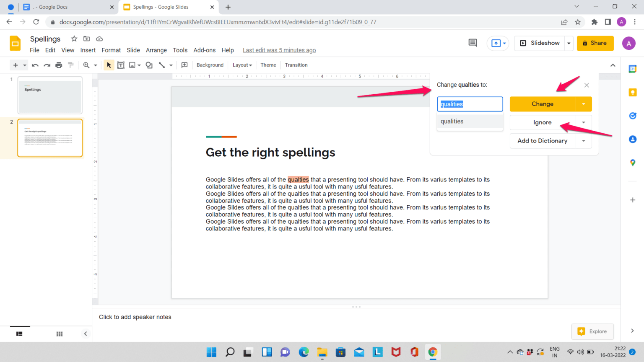Screen dimensions: 644x362
Task: Select the Text box tool
Action: point(121,65)
